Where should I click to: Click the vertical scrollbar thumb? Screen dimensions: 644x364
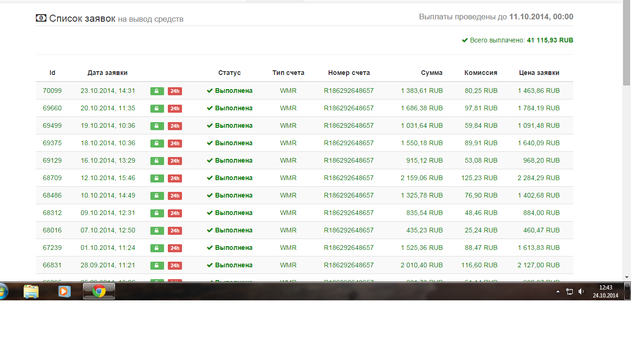[627, 44]
